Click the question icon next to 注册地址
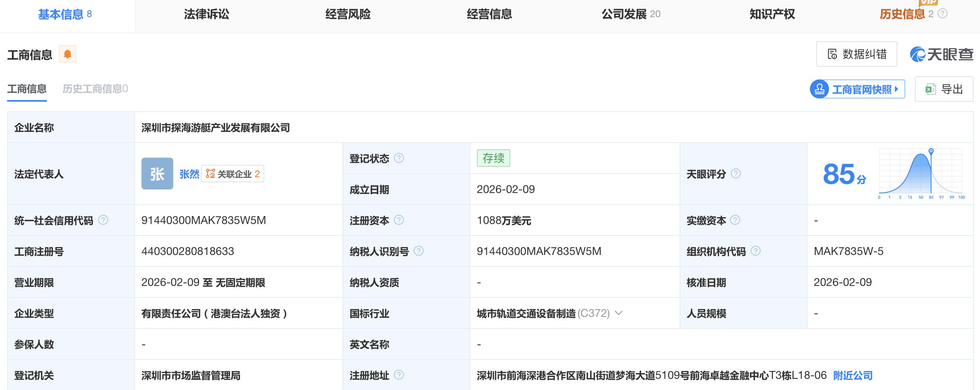The height and width of the screenshot is (390, 980). pos(399,375)
